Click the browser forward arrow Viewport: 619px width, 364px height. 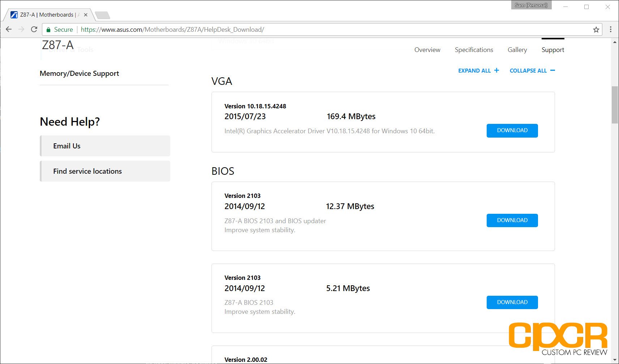(x=21, y=29)
